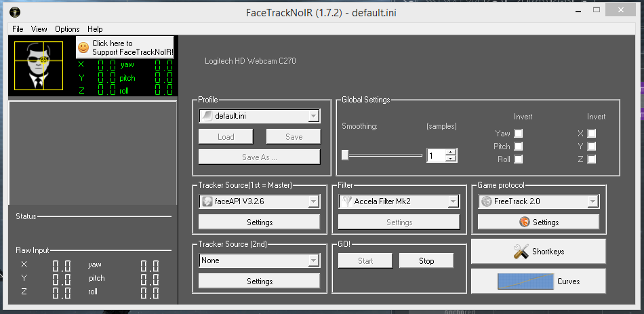
Task: Toggle the Invert Roll checkbox
Action: click(x=519, y=159)
